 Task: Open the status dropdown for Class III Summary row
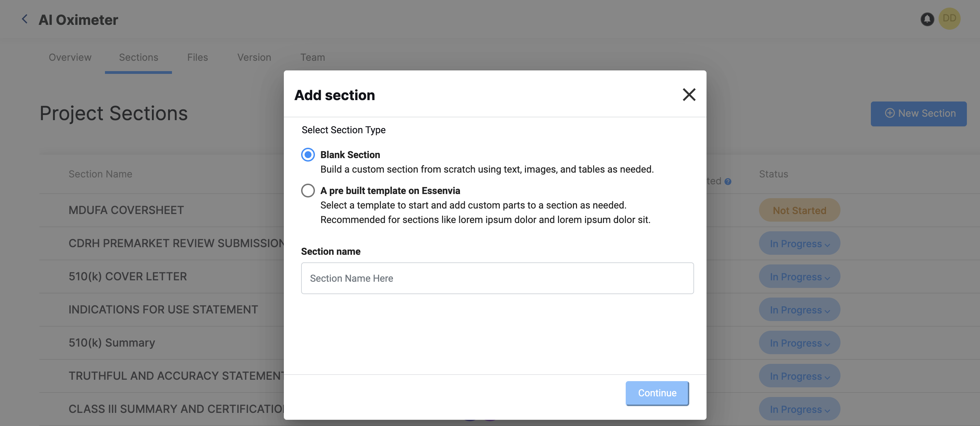point(799,409)
